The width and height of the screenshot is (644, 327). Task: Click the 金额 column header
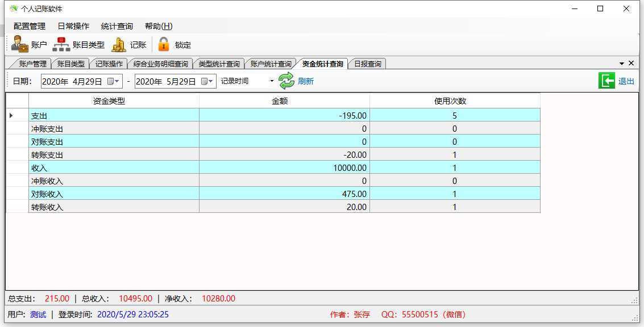pyautogui.click(x=284, y=102)
